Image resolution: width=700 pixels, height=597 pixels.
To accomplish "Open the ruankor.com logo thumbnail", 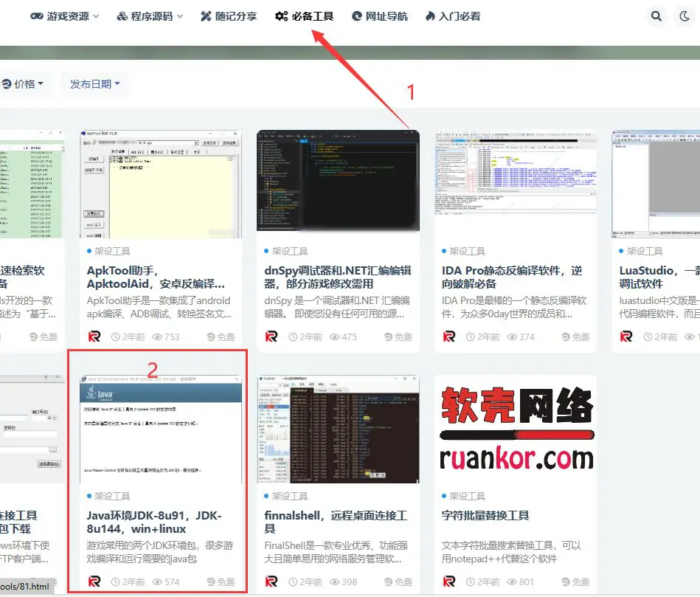I will [516, 429].
